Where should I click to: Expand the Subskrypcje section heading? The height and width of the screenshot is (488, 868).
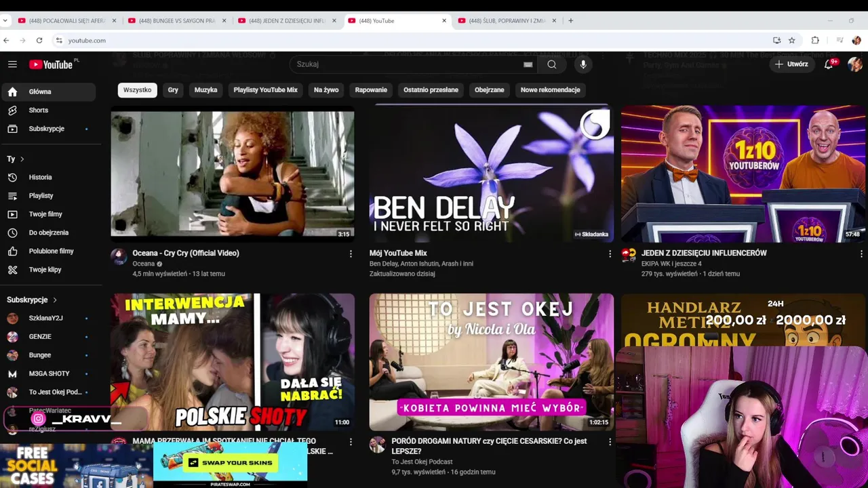pyautogui.click(x=32, y=300)
